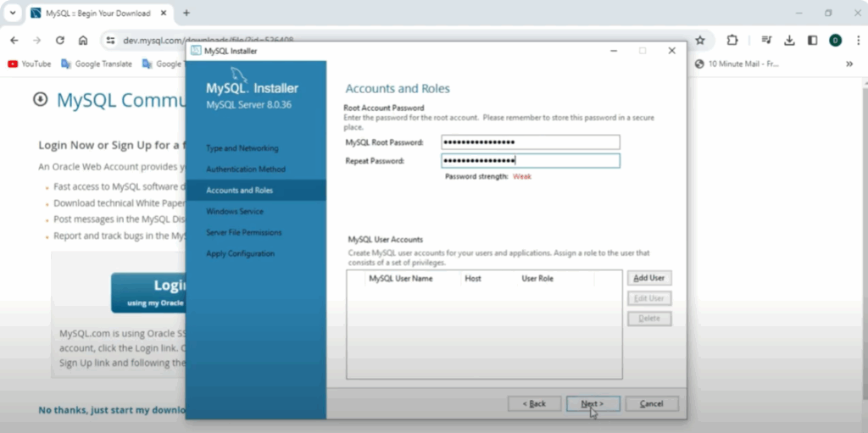Reload the page in Chrome
Screen dimensions: 868x433
[60, 41]
